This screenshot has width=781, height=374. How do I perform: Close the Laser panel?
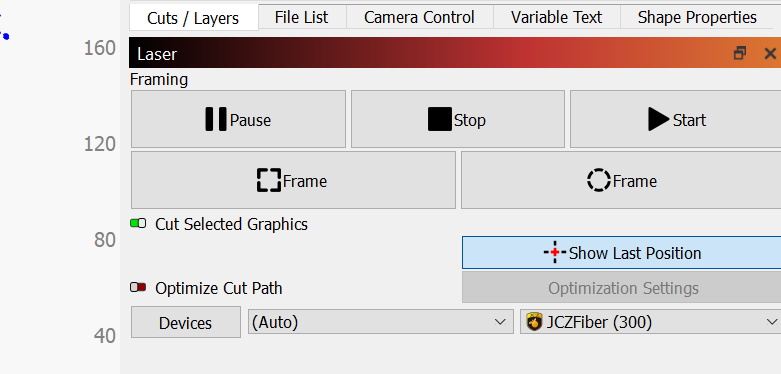click(770, 53)
